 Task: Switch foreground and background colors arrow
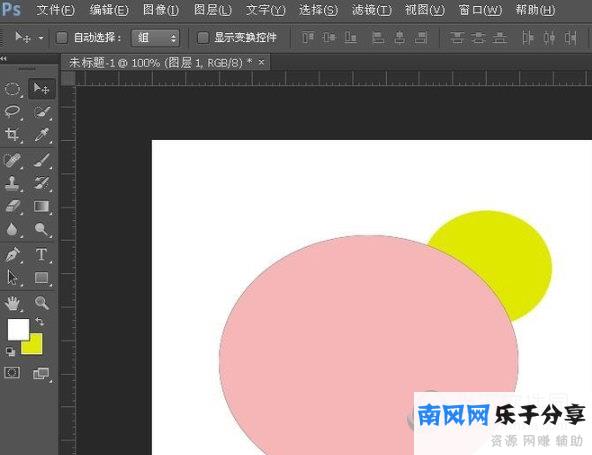pos(39,321)
